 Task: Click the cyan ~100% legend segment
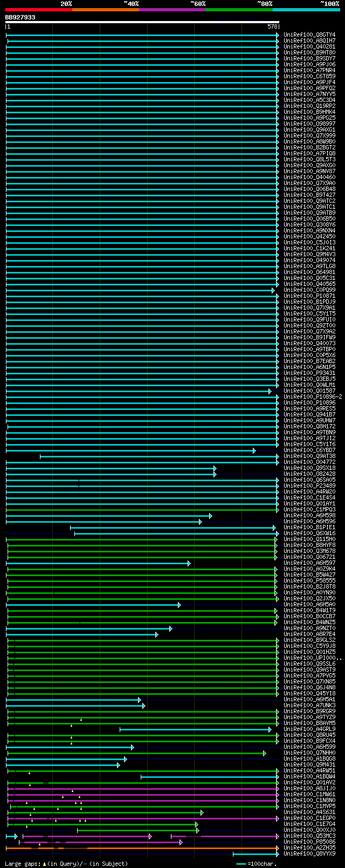[x=306, y=10]
